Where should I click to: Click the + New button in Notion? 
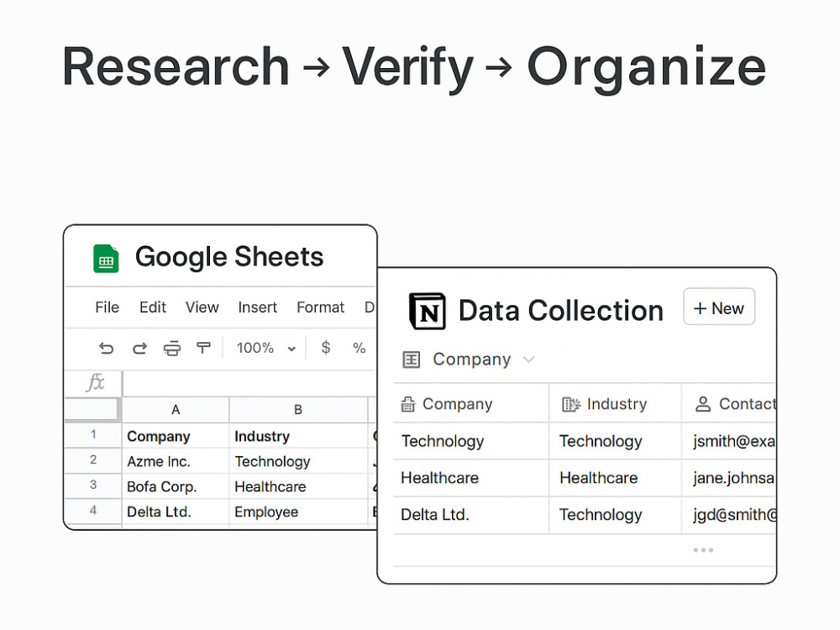pos(719,307)
